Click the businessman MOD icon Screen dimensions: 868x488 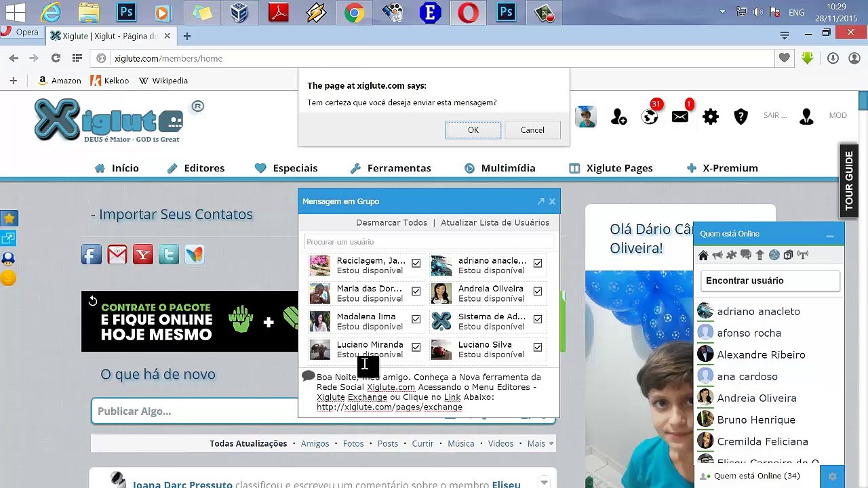coord(806,117)
